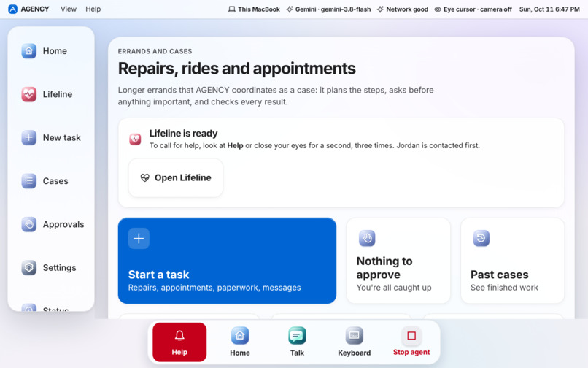Click the ERRANDS AND CASES heading text

click(x=155, y=51)
